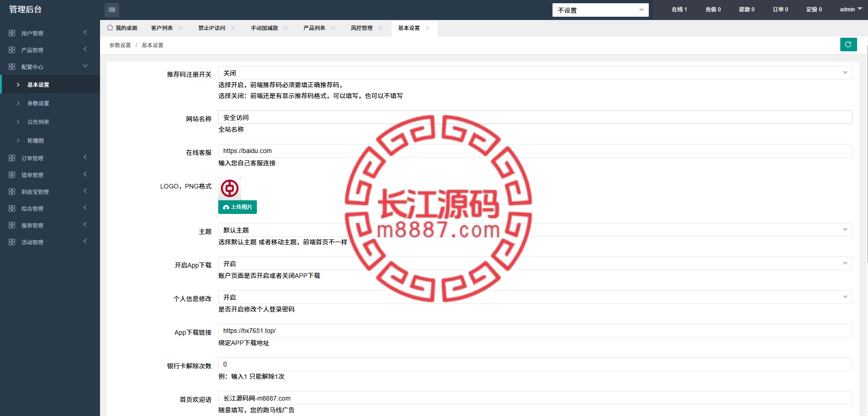Viewport: 868px width, 416px height.
Task: Click the 首页欢迎语 input field
Action: pos(535,398)
